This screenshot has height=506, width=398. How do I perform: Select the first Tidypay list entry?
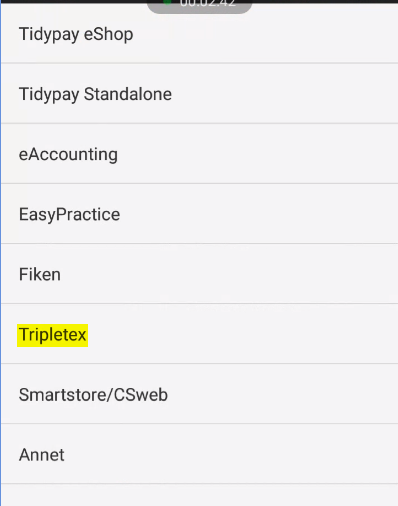tap(199, 34)
